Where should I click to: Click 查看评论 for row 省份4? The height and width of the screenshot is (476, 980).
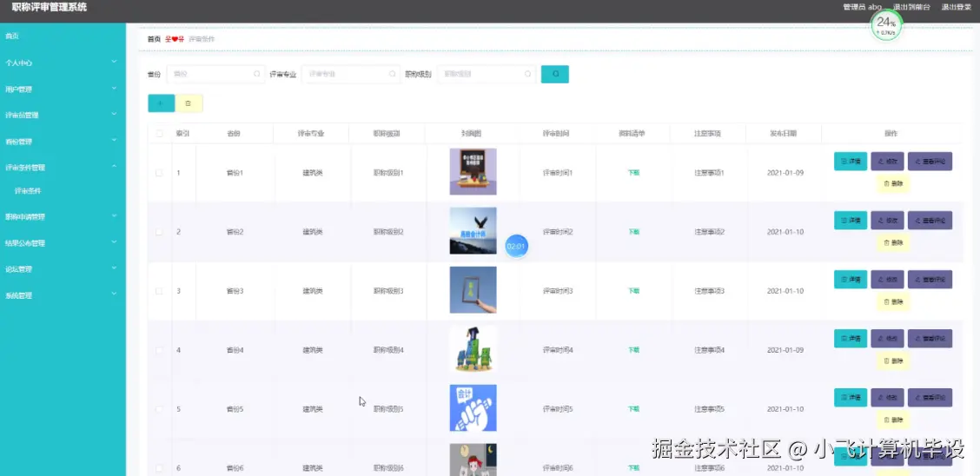[930, 339]
